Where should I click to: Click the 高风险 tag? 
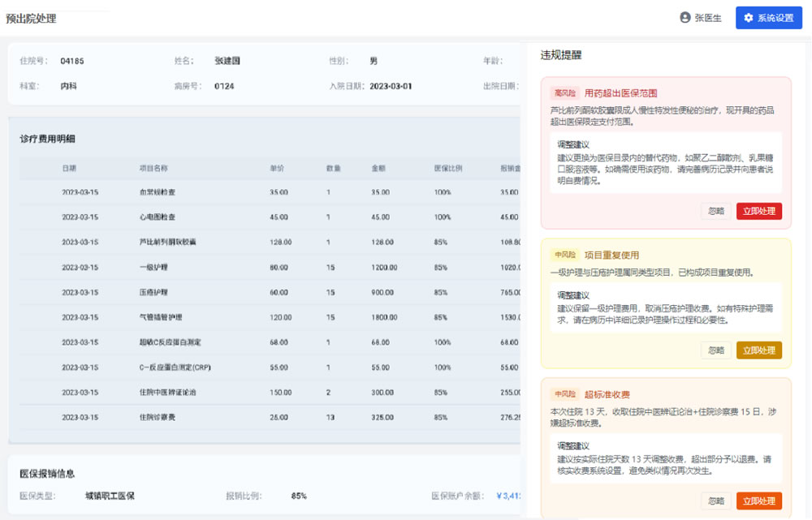(x=564, y=93)
